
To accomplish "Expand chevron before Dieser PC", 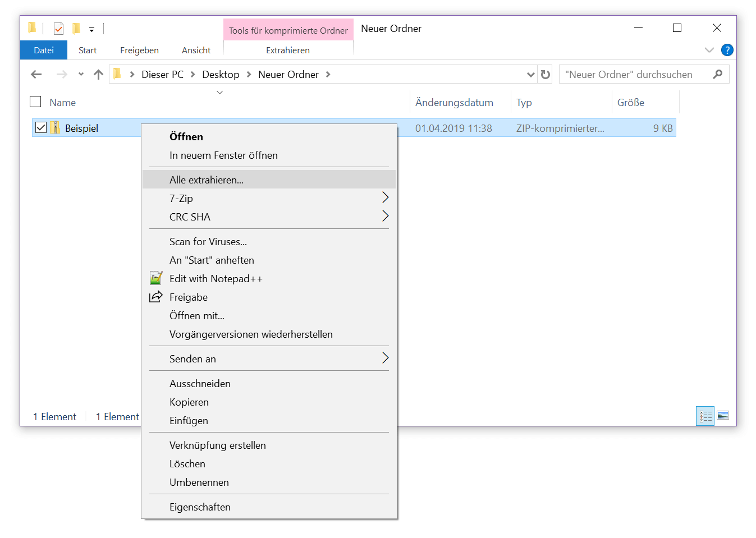I will point(132,74).
